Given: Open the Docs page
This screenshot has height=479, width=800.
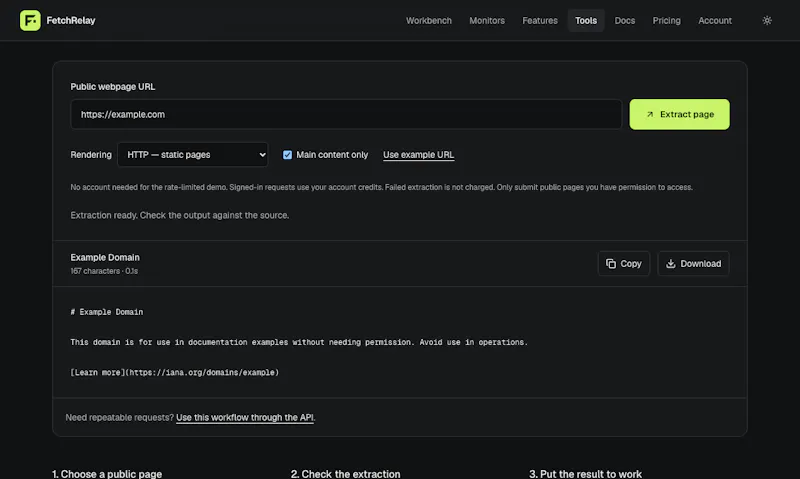Looking at the screenshot, I should 624,20.
